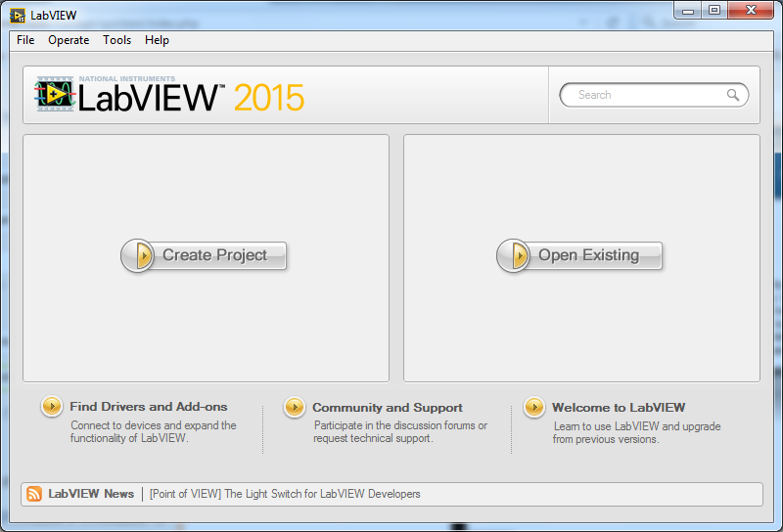
Task: Click the LabVIEW News RSS feed icon
Action: pyautogui.click(x=34, y=494)
